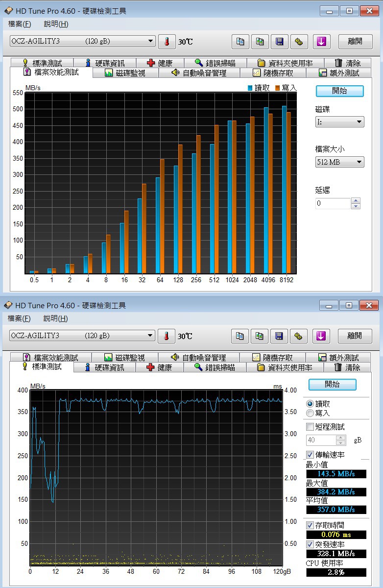Click thermometer temperature icon in top window

(167, 42)
